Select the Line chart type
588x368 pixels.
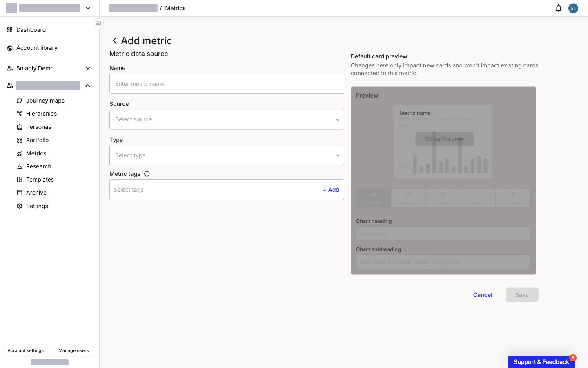pos(478,198)
